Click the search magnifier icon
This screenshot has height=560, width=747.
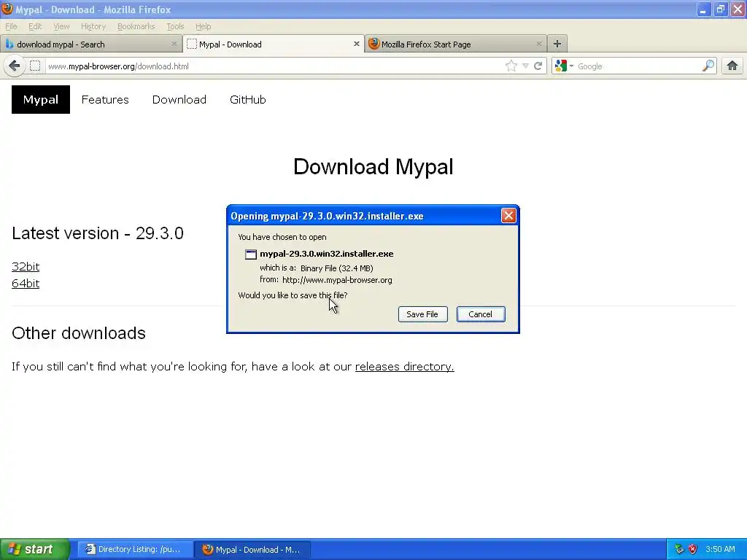708,66
